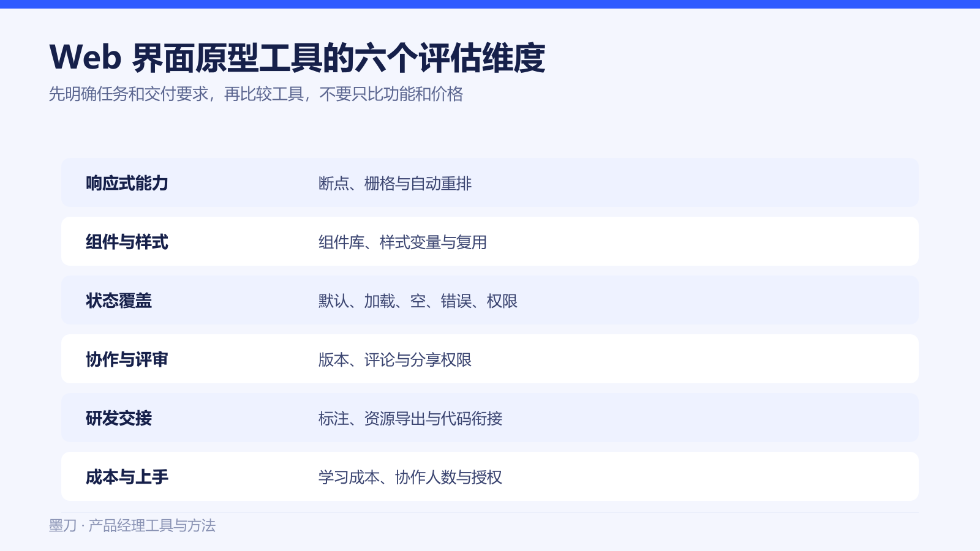The width and height of the screenshot is (980, 551).
Task: Select the '组件与样式' row label
Action: point(127,242)
